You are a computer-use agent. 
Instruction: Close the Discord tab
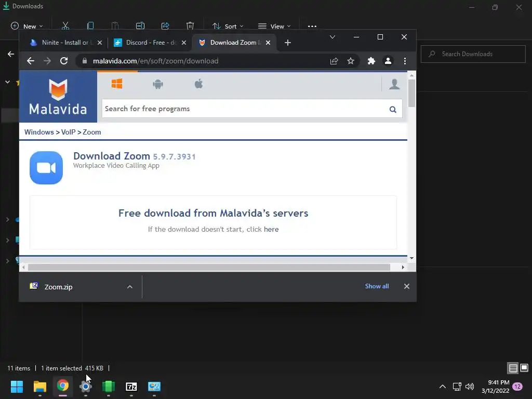pyautogui.click(x=183, y=43)
